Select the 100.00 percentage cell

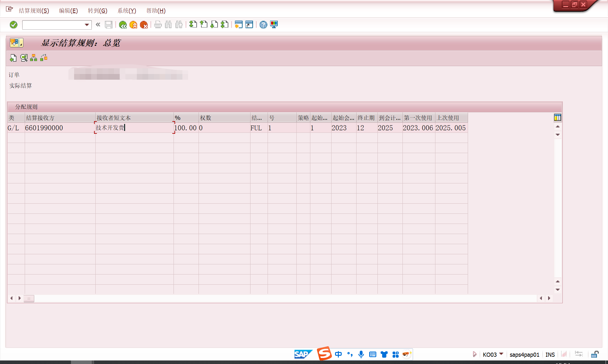click(x=186, y=128)
